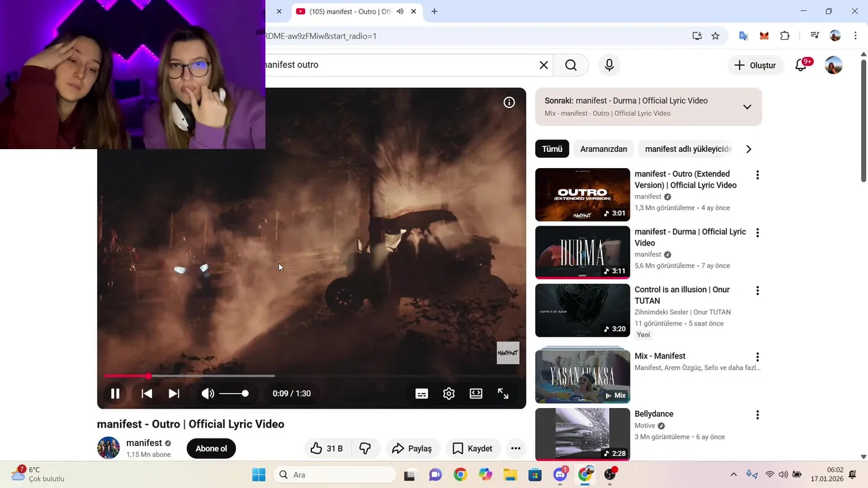Open options for Outro Extended Version video
Viewport: 868px width, 488px height.
tap(757, 175)
